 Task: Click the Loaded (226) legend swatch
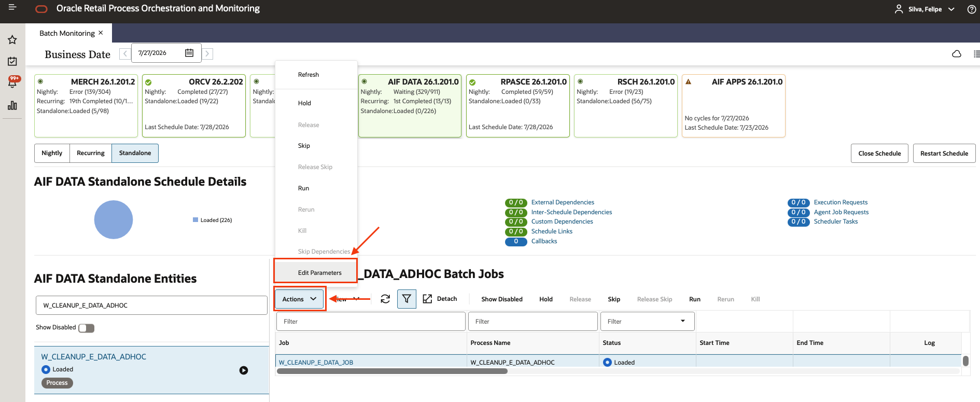click(195, 220)
